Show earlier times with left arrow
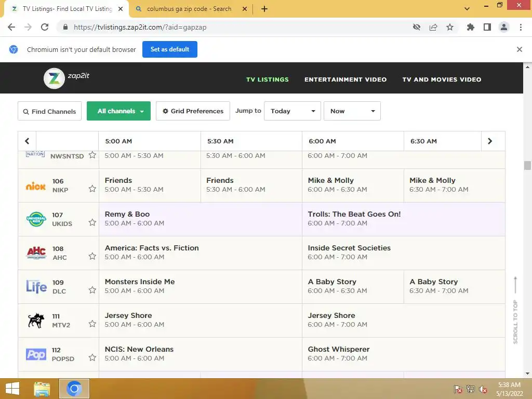This screenshot has width=532, height=399. [27, 141]
